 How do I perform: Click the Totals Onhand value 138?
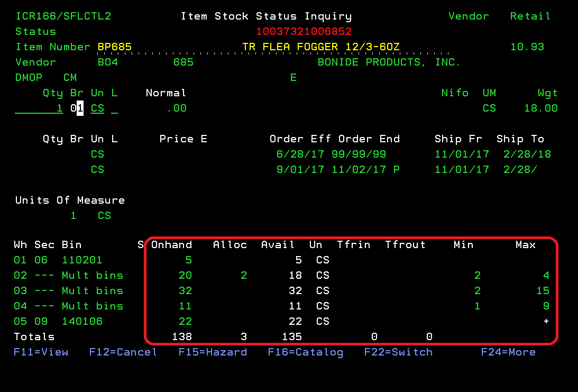click(x=182, y=337)
